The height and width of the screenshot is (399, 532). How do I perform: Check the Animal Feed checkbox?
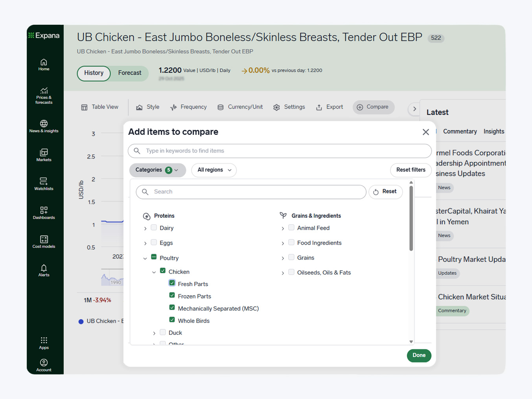point(291,228)
